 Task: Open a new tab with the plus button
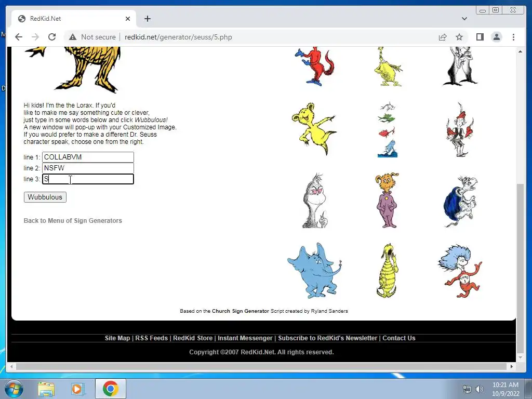click(x=147, y=19)
